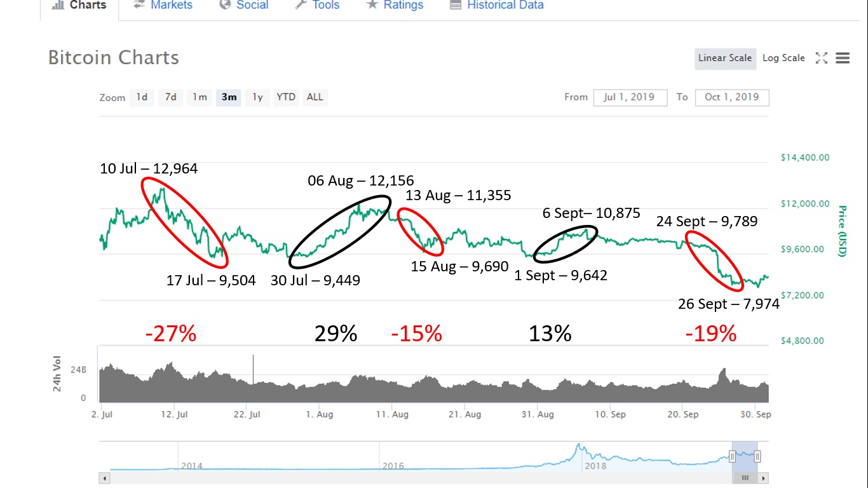Screen dimensions: 868x488
Task: Set zoom range to 7d
Action: pyautogui.click(x=170, y=97)
